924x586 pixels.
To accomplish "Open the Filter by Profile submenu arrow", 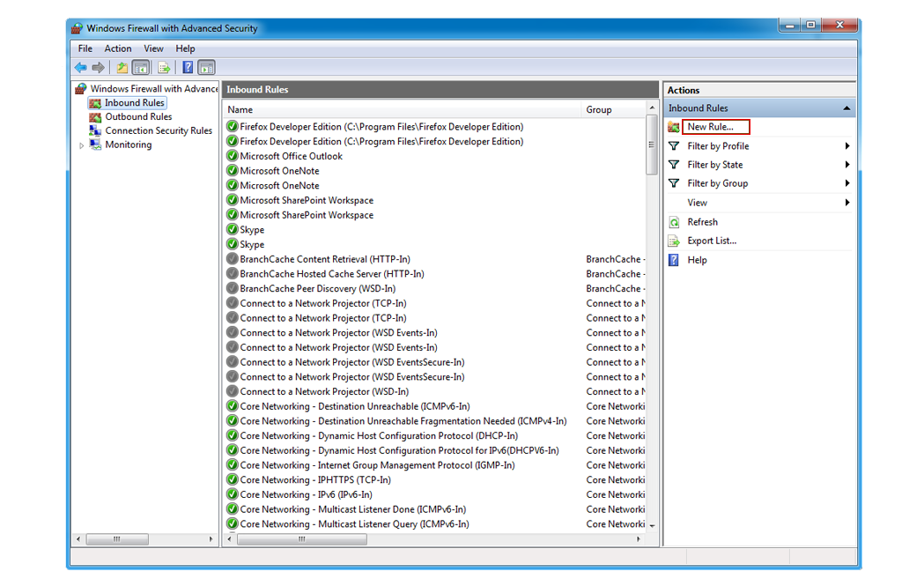I will pyautogui.click(x=846, y=146).
